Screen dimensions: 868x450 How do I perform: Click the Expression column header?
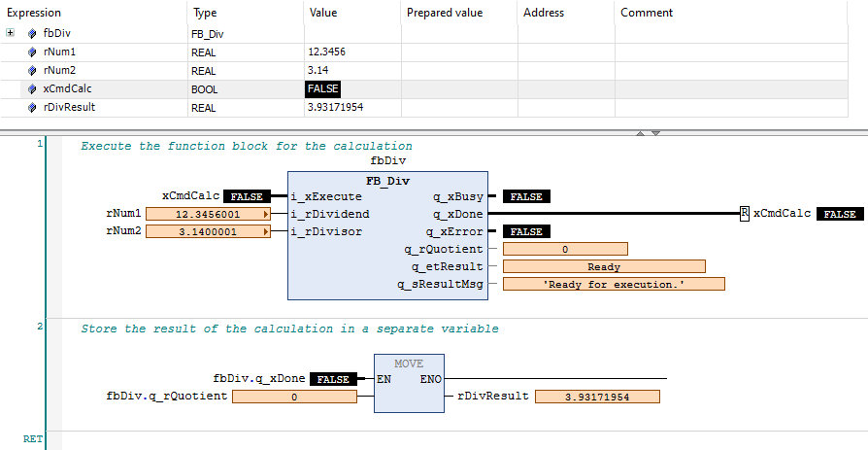pyautogui.click(x=34, y=13)
